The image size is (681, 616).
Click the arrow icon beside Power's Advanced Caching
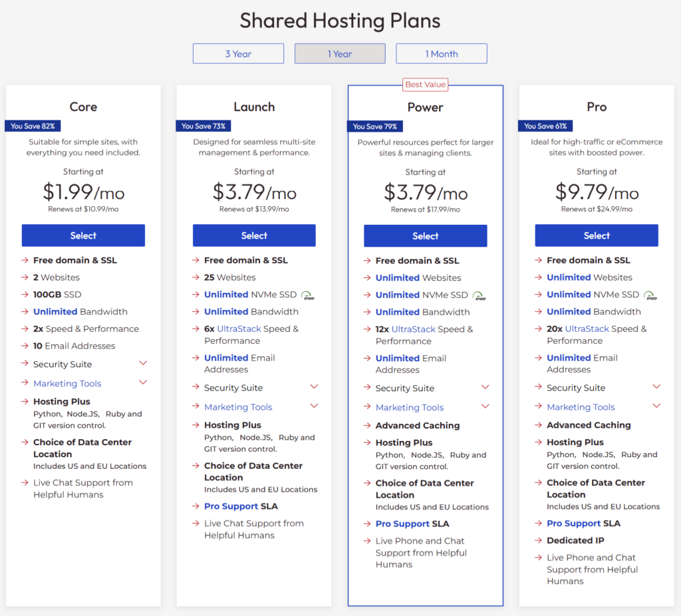pyautogui.click(x=368, y=426)
